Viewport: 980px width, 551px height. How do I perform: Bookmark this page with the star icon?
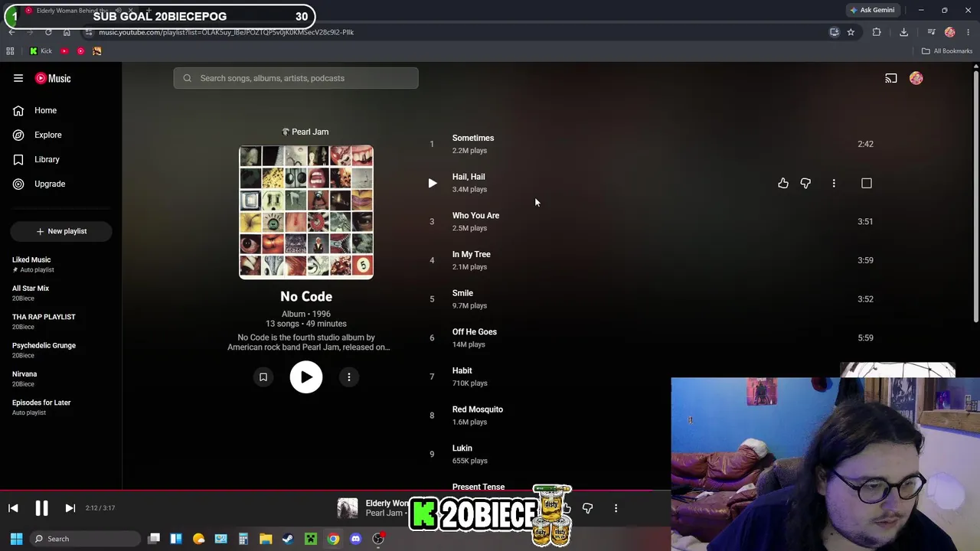tap(851, 32)
